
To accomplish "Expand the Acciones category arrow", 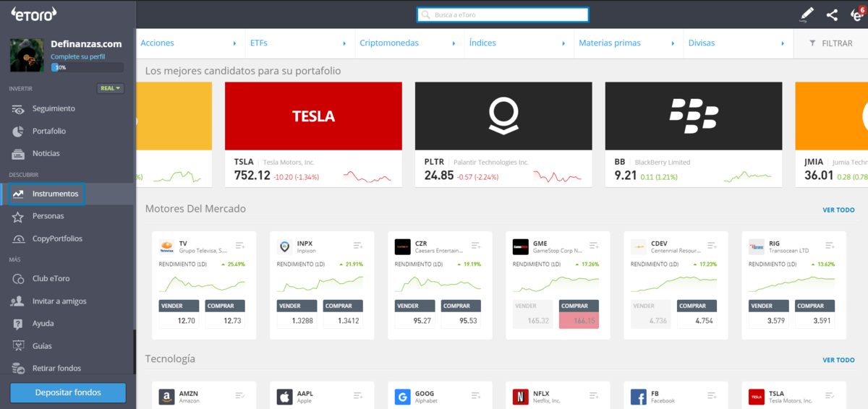I will point(234,43).
